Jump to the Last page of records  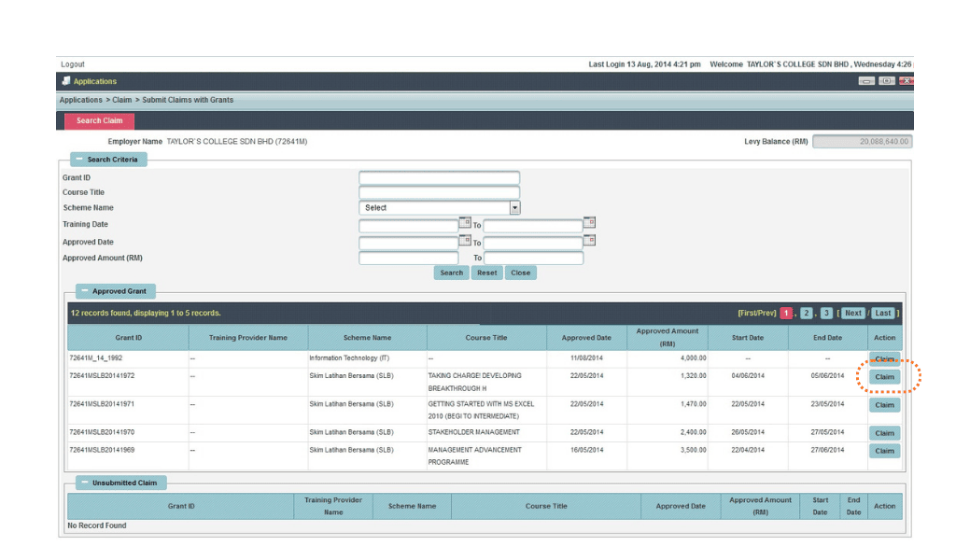883,314
